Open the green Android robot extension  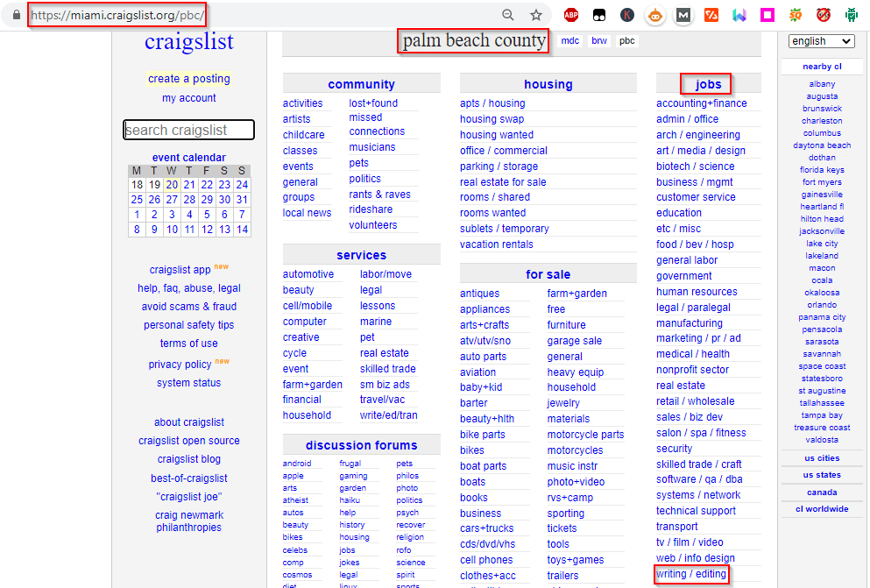(851, 15)
